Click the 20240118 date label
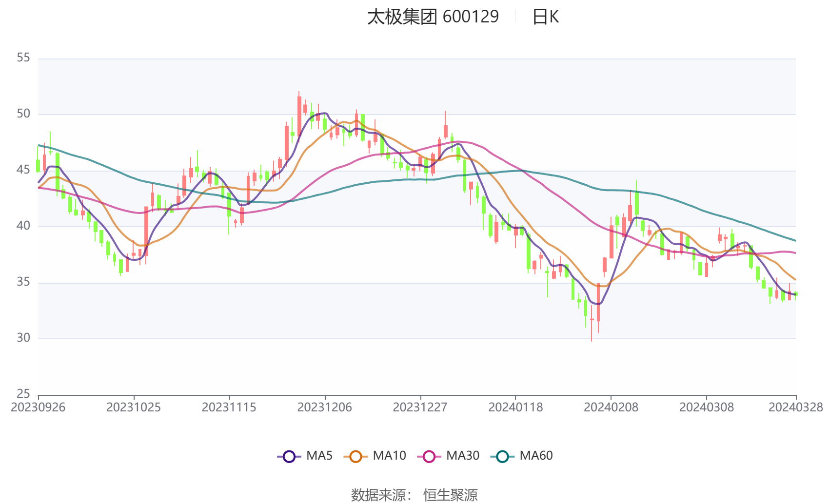This screenshot has width=829, height=504. [x=515, y=407]
